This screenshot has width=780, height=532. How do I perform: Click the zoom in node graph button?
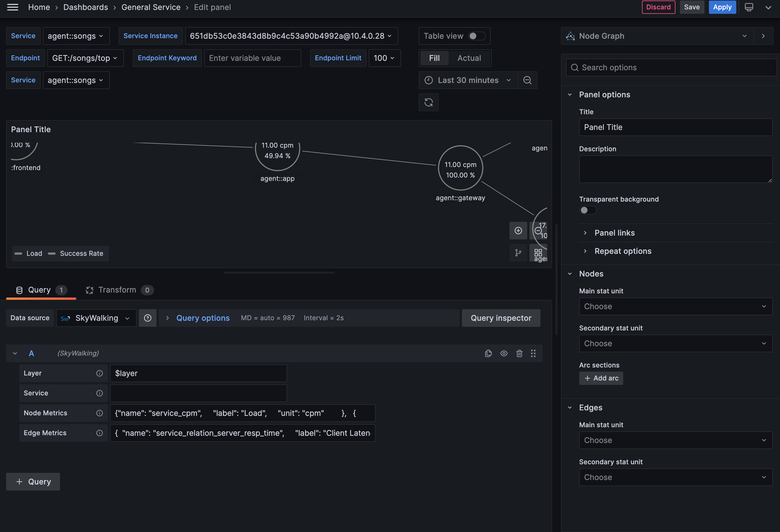[x=518, y=231]
